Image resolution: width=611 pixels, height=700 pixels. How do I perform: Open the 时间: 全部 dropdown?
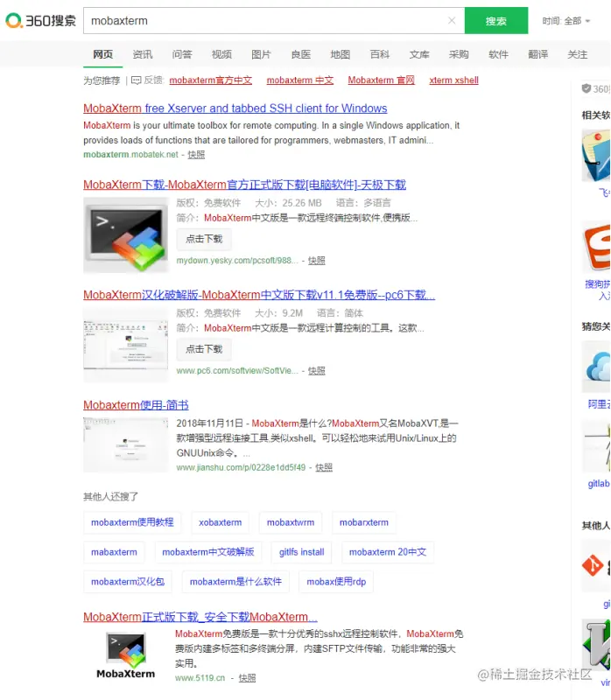pos(565,21)
